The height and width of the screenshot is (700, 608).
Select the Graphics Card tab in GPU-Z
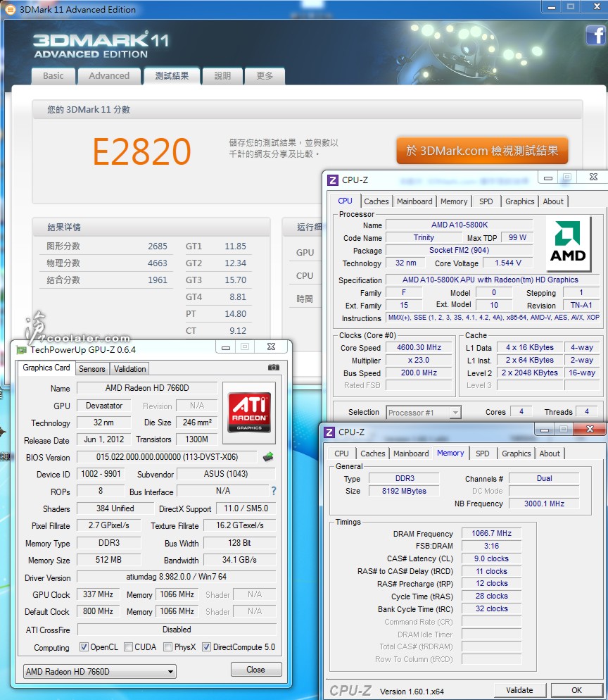pos(46,368)
